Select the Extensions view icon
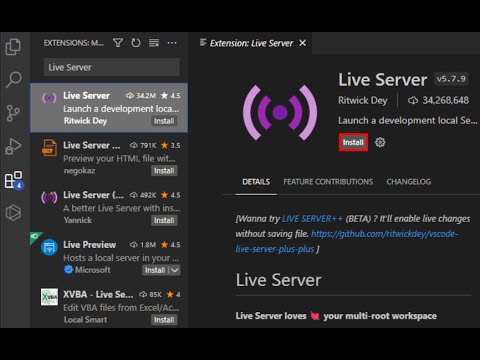This screenshot has width=480, height=360. (x=14, y=180)
